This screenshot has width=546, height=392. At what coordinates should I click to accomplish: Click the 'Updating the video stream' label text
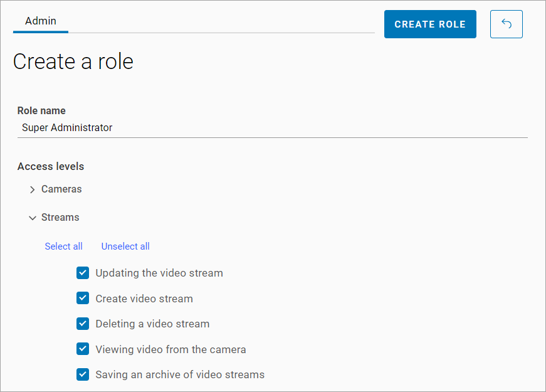pos(159,273)
